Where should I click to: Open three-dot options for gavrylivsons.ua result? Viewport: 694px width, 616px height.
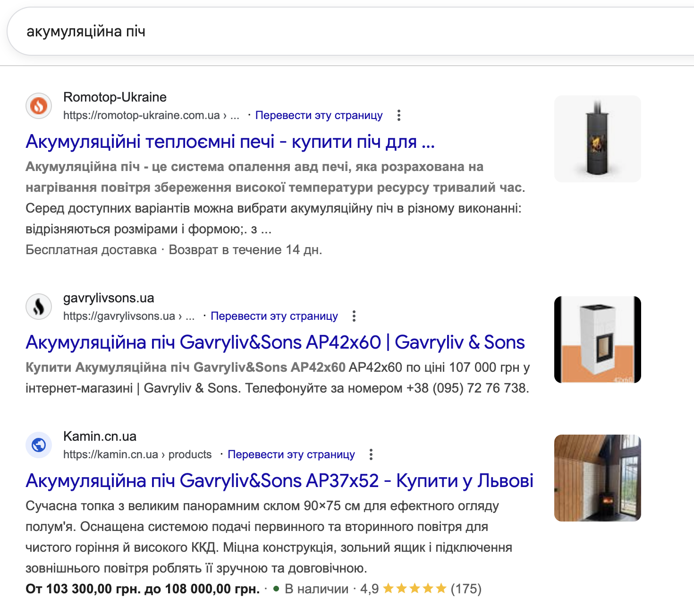354,316
